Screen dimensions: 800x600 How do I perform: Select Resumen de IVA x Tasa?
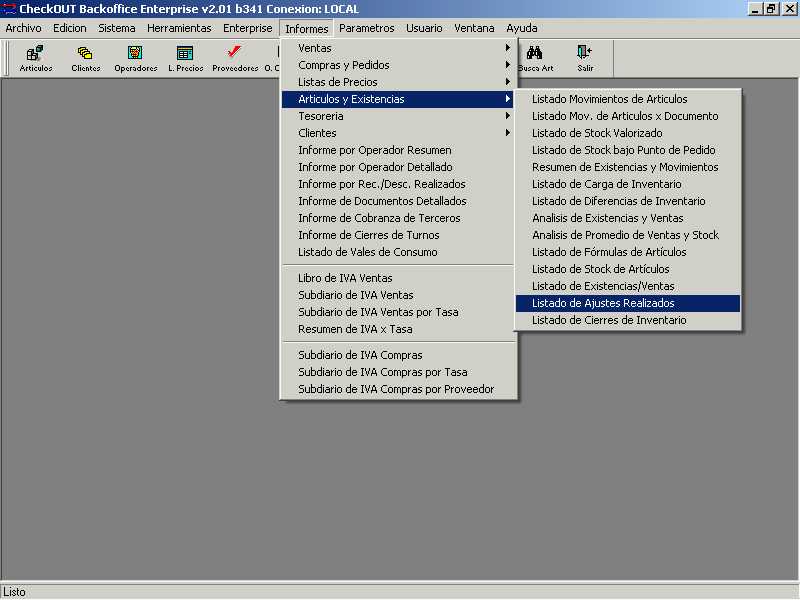point(397,329)
